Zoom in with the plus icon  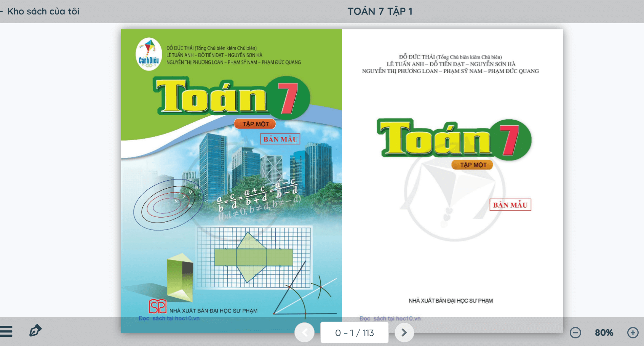633,333
